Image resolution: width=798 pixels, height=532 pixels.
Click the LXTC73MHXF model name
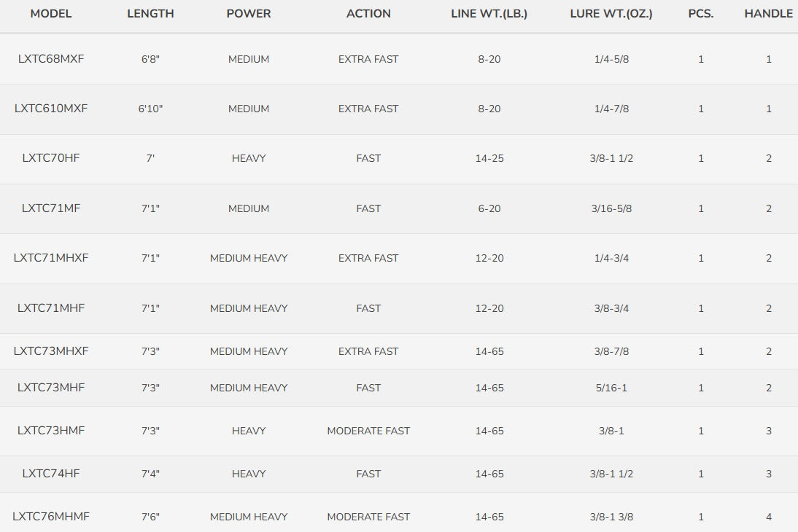(x=51, y=351)
